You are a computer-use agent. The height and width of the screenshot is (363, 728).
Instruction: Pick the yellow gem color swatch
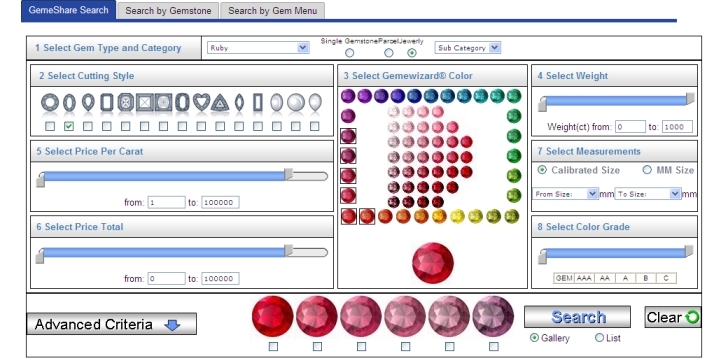tap(457, 216)
